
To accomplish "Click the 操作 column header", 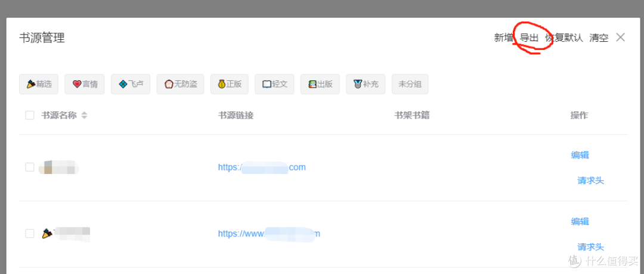I will (x=579, y=116).
